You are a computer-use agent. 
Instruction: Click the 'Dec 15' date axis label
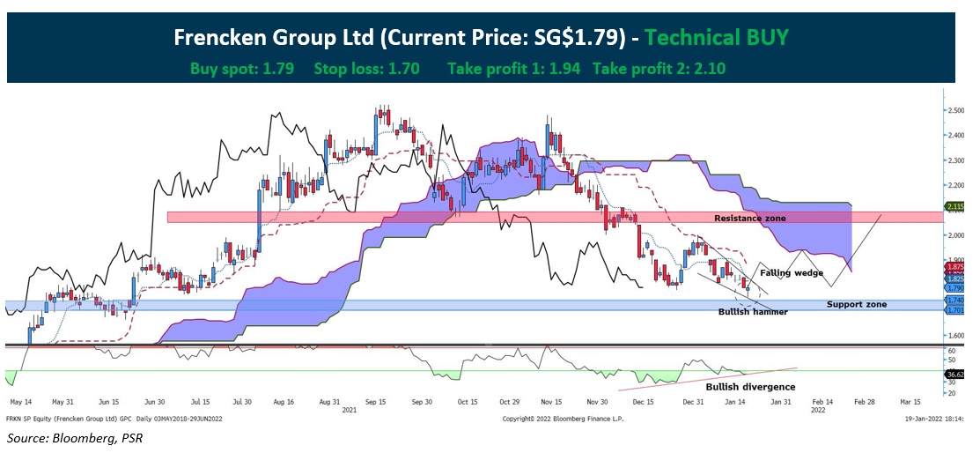click(x=643, y=402)
